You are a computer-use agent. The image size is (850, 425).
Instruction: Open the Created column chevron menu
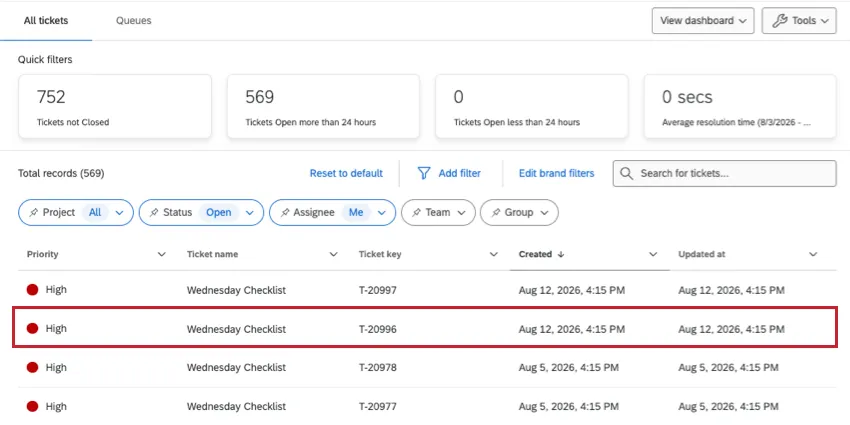pos(653,254)
